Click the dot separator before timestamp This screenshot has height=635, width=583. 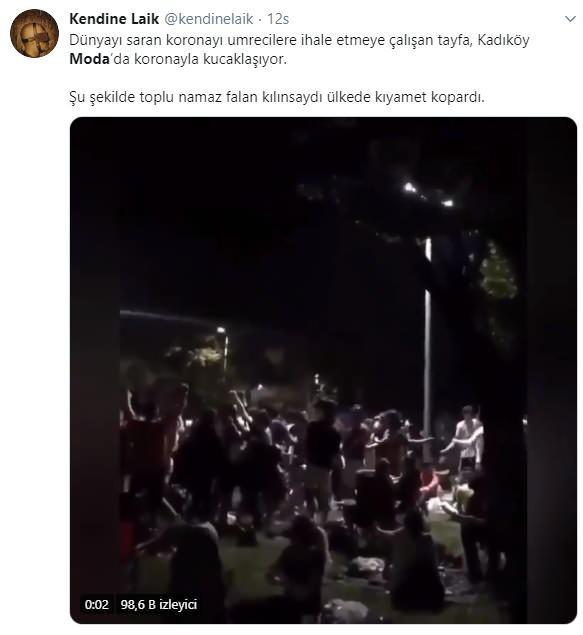pos(260,19)
